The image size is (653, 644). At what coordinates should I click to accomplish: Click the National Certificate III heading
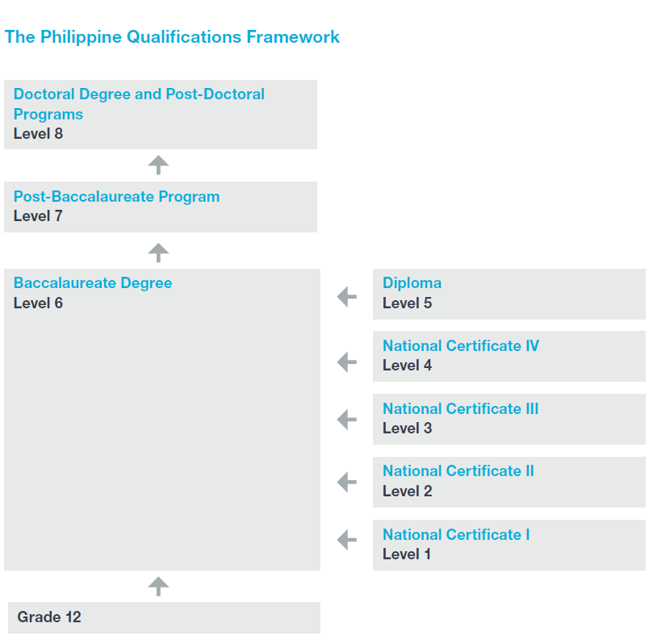point(460,409)
